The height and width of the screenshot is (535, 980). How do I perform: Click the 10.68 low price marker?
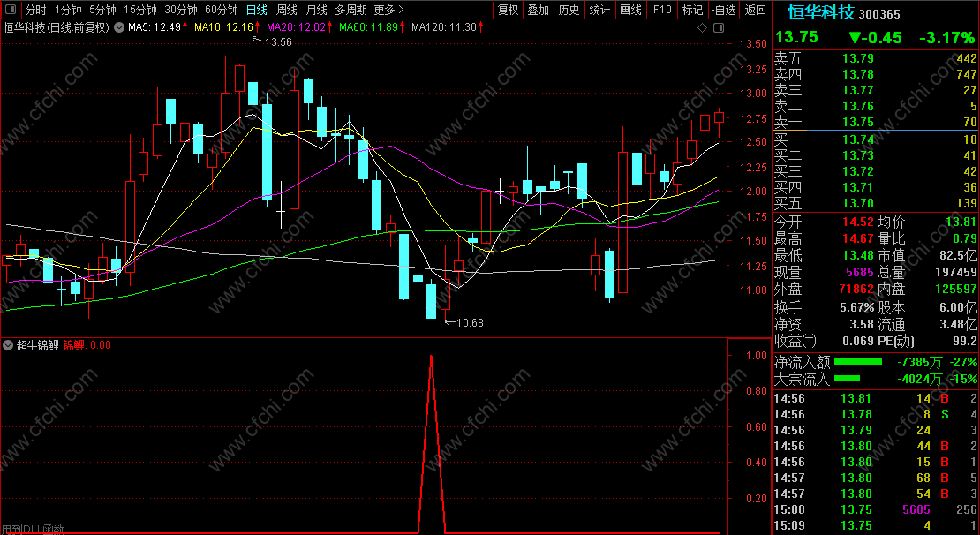(470, 323)
